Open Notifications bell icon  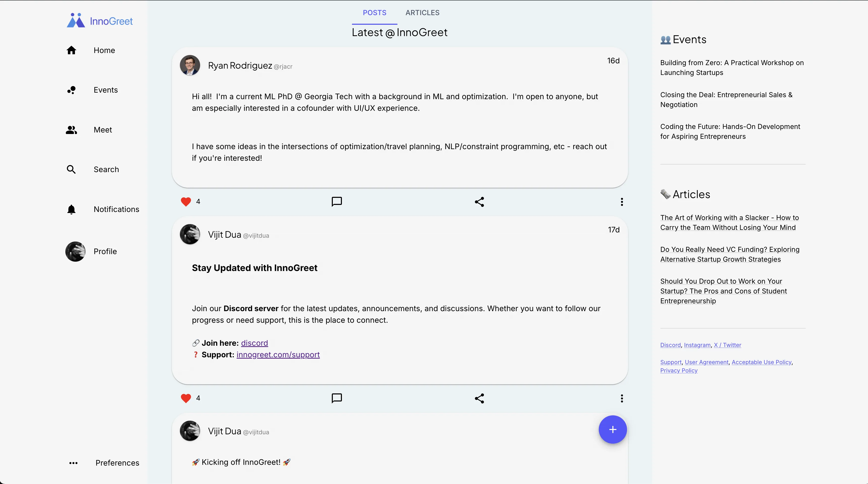point(71,209)
